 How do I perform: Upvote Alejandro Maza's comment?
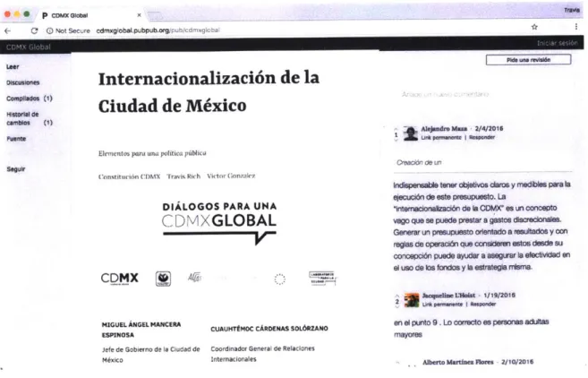[x=396, y=130]
